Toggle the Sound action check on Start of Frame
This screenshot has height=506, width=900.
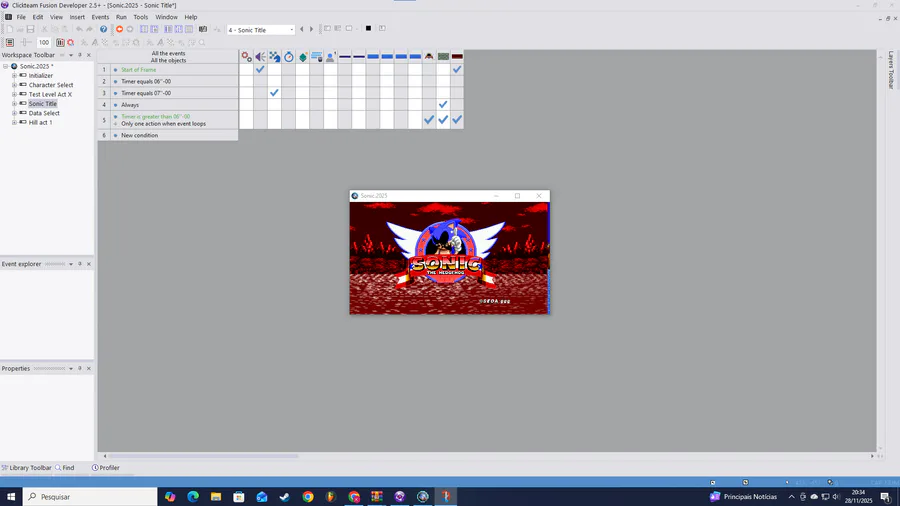[x=260, y=69]
